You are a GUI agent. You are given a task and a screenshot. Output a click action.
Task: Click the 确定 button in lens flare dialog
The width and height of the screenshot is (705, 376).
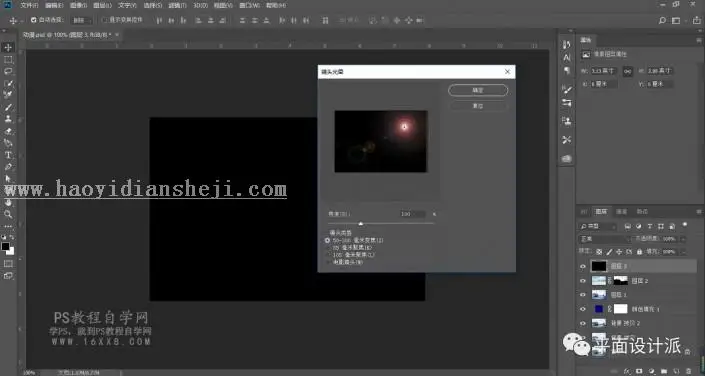coord(477,90)
